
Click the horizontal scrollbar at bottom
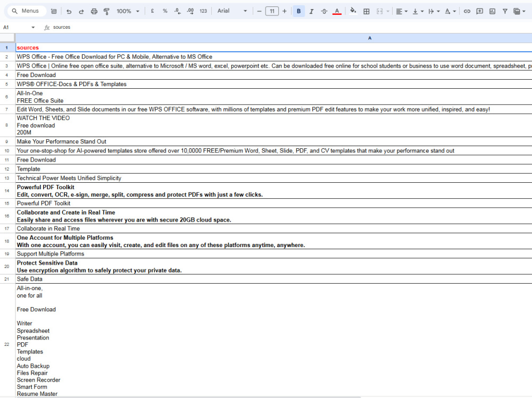click(x=188, y=397)
